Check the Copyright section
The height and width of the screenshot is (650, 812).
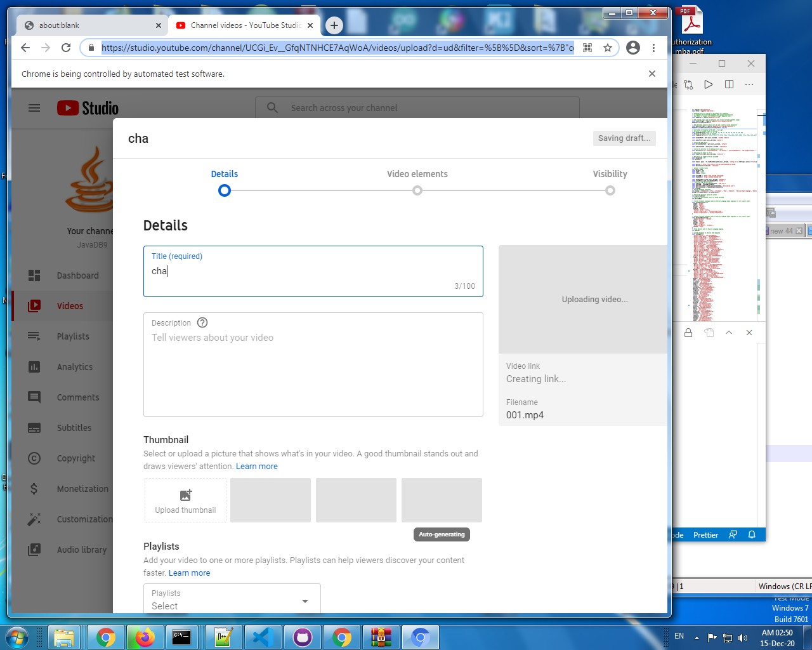click(75, 458)
